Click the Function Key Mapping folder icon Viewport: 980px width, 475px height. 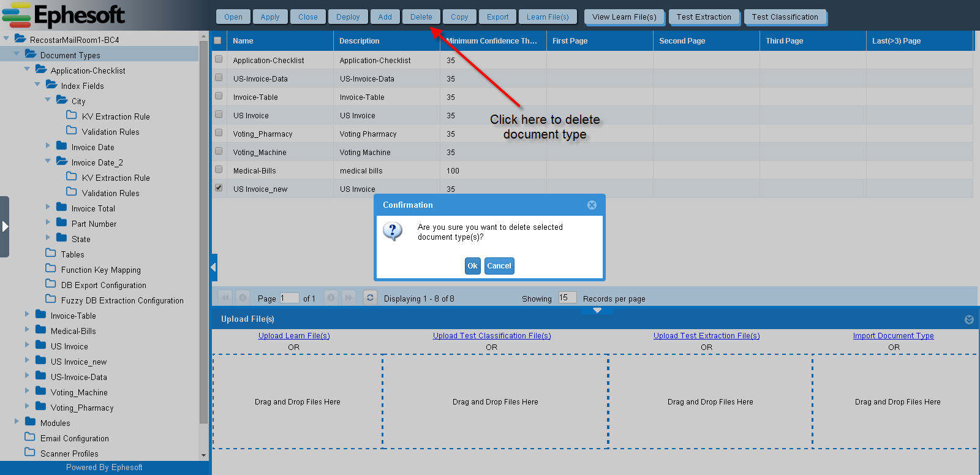(51, 269)
